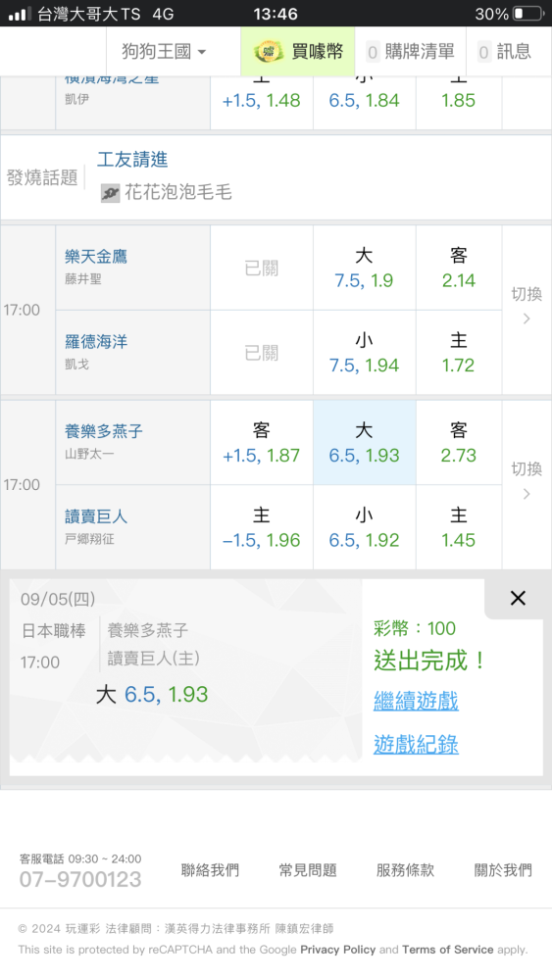Select 大 7.5, 1.9 for 樂天金鷹
This screenshot has height=980, width=552.
365,268
